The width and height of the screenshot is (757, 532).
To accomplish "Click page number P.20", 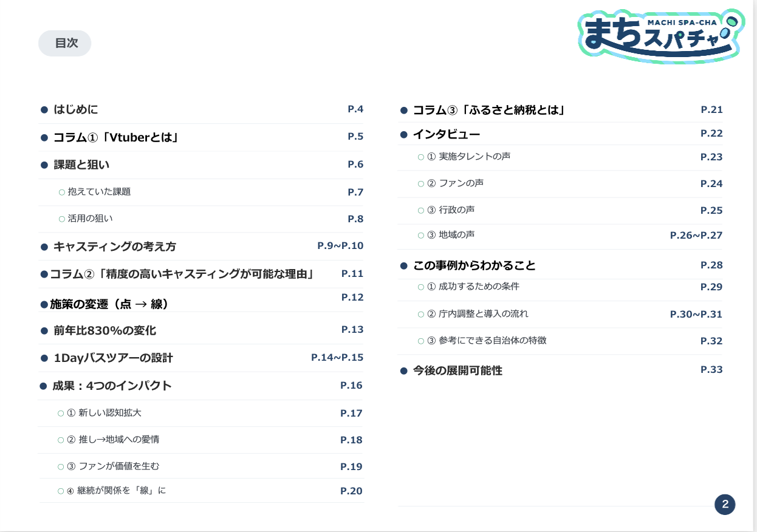I will point(351,491).
